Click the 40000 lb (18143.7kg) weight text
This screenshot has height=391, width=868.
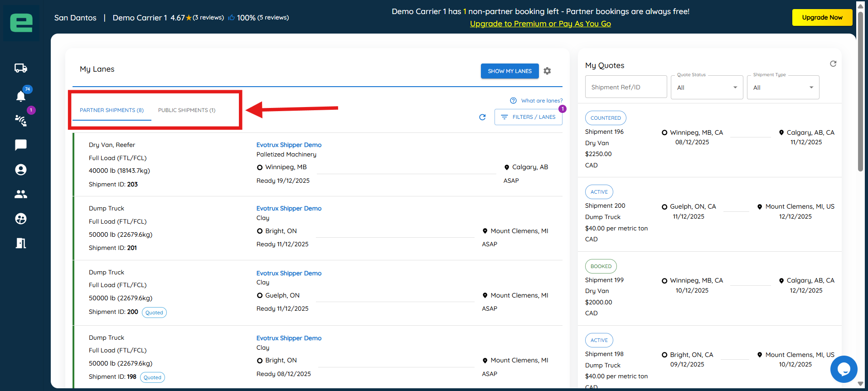coord(119,171)
